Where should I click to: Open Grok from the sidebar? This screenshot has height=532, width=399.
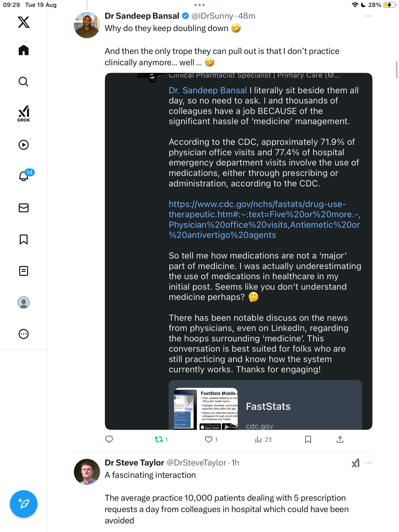24,114
